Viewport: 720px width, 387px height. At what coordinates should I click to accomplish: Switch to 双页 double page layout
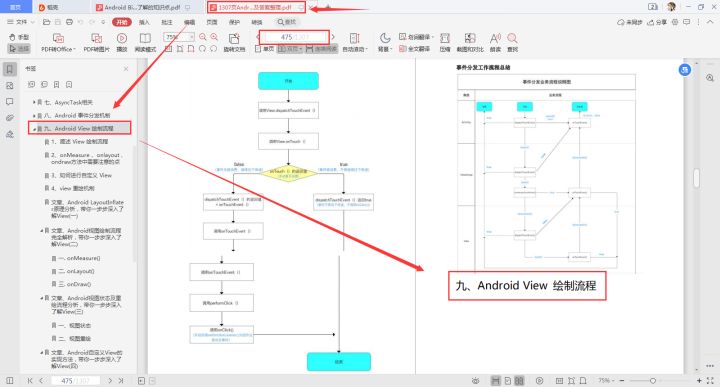[x=290, y=49]
